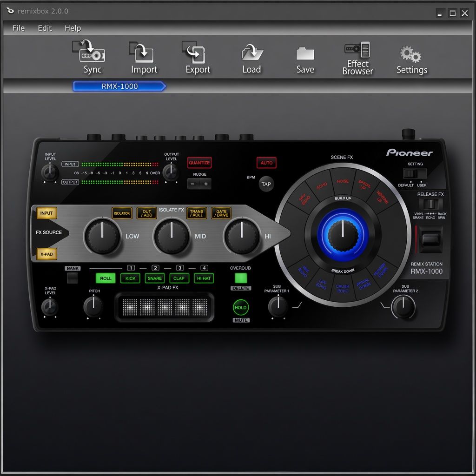Select the REVERB DOWN scene effect
This screenshot has height=476, width=476.
pyautogui.click(x=381, y=270)
